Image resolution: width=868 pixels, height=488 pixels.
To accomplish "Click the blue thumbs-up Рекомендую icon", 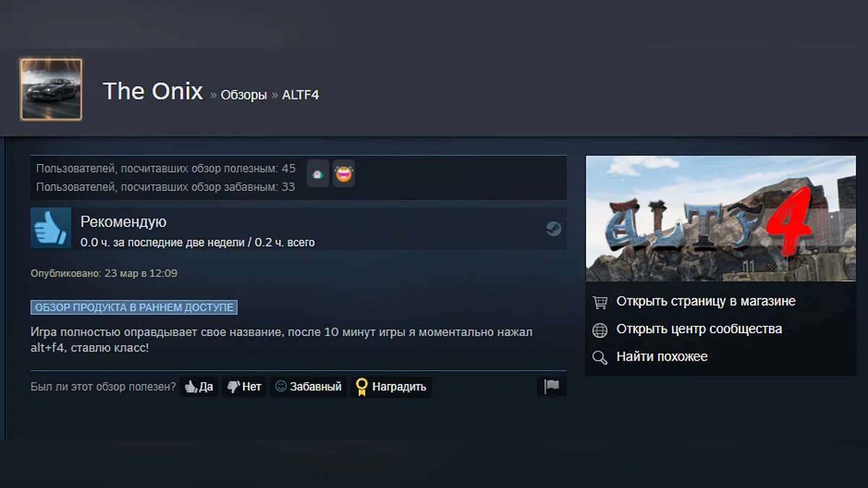I will (51, 228).
